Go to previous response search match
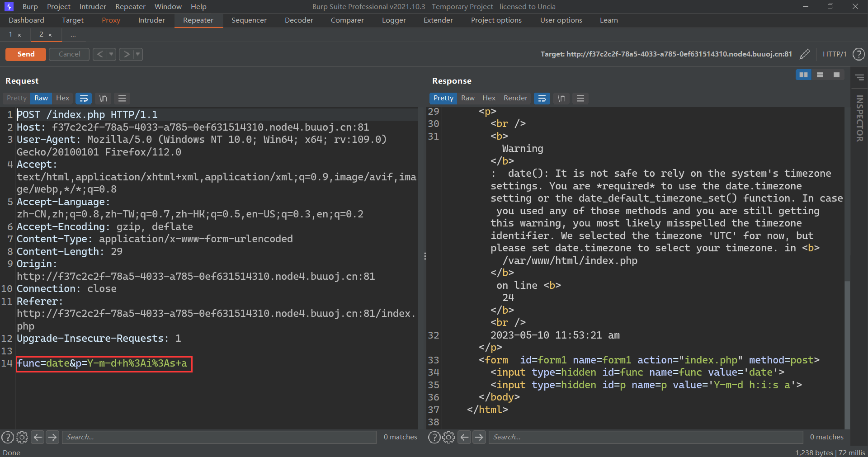Viewport: 868px width, 457px height. click(x=464, y=437)
